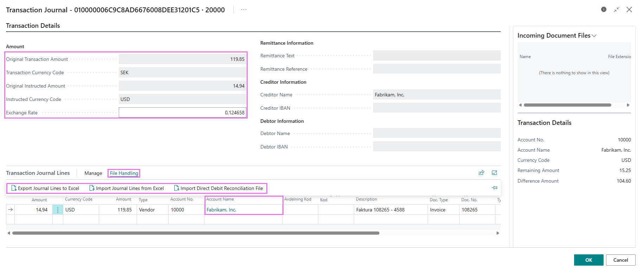
Task: Click the Remittance Text field
Action: coord(437,56)
